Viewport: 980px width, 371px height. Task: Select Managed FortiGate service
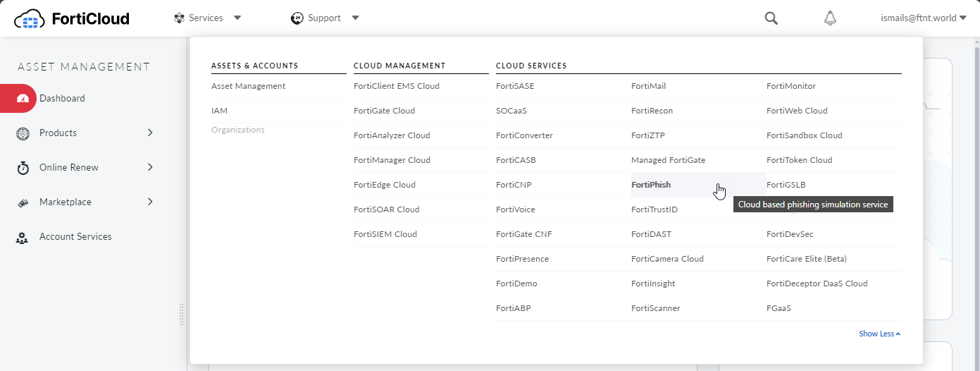[668, 160]
